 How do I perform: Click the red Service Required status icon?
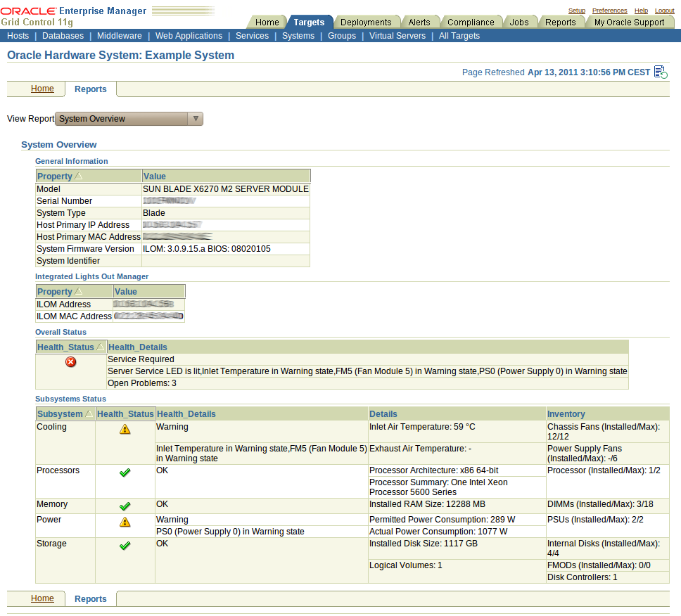71,361
